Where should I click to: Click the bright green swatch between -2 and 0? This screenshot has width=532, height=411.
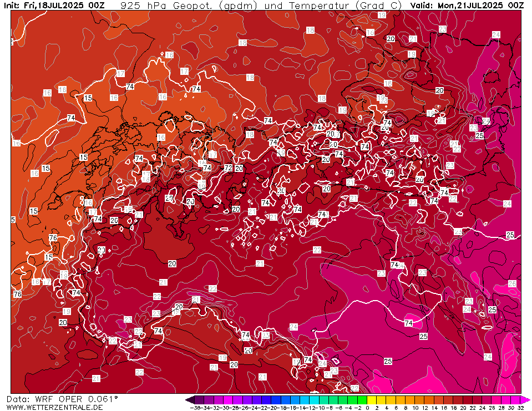(362, 400)
